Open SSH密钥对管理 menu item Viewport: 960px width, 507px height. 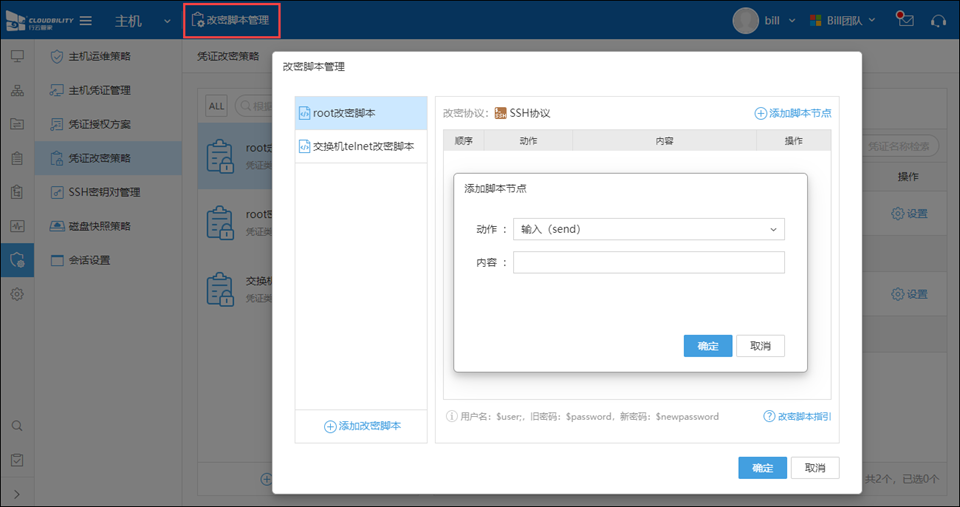(104, 192)
